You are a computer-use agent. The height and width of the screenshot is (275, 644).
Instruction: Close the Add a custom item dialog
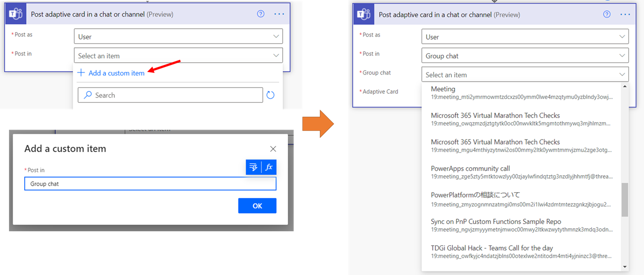273,149
